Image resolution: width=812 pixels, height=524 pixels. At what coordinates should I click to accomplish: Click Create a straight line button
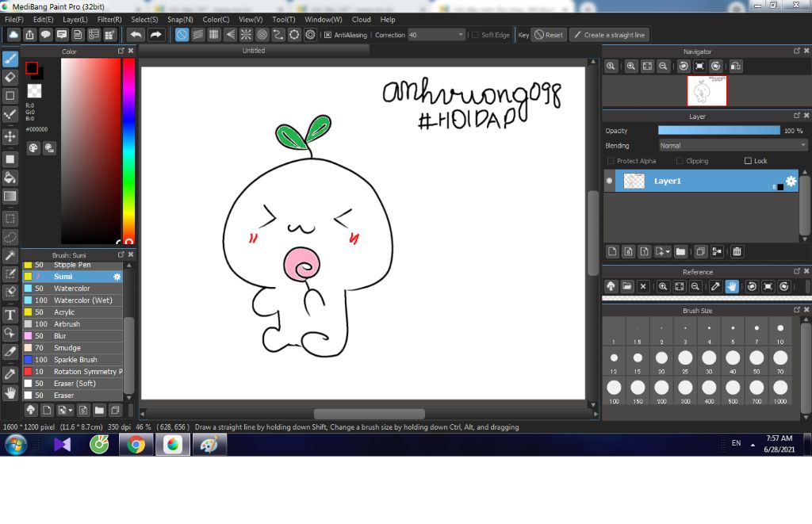(x=610, y=35)
